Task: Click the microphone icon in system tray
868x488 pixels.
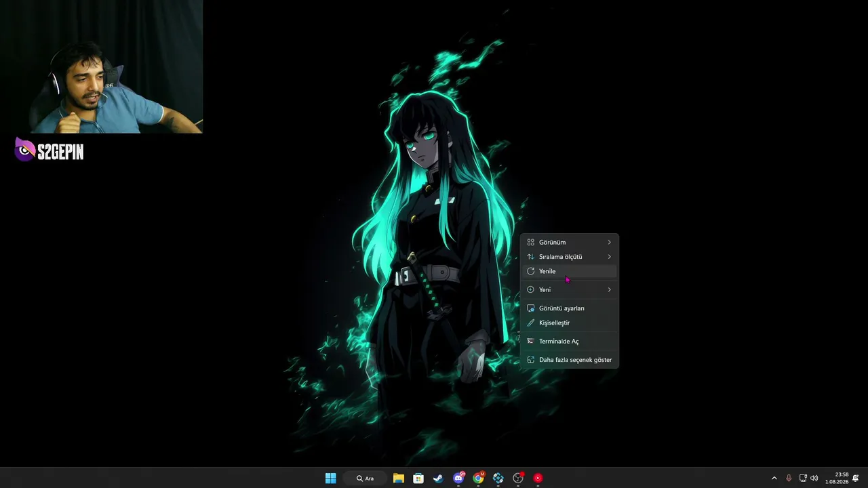Action: (x=789, y=478)
